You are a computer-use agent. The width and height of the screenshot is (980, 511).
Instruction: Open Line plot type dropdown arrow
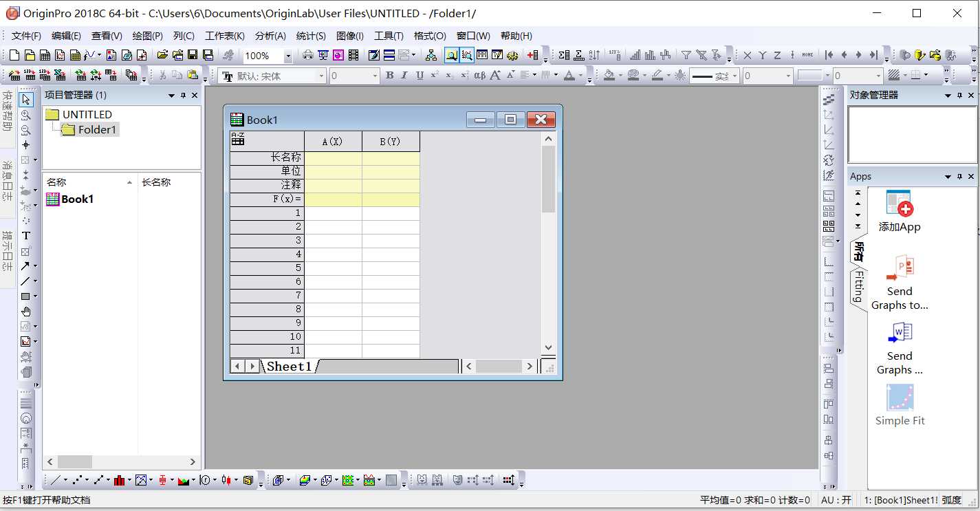67,480
